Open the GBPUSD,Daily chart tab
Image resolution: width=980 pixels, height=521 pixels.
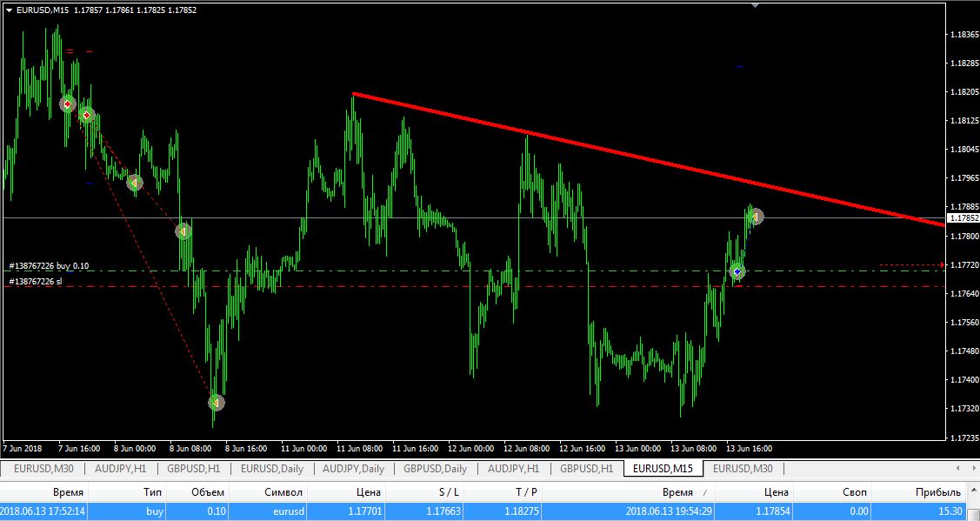pos(435,469)
